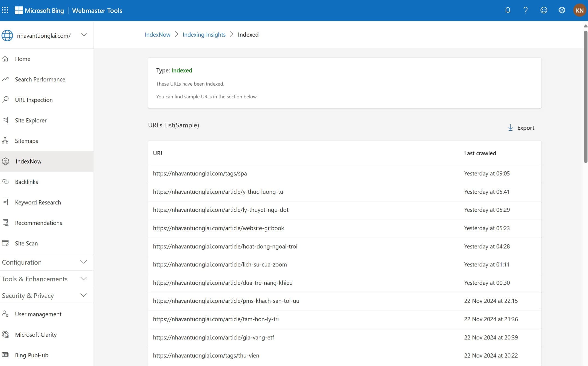Click the Webmaster Tools header title
This screenshot has width=588, height=366.
point(97,10)
